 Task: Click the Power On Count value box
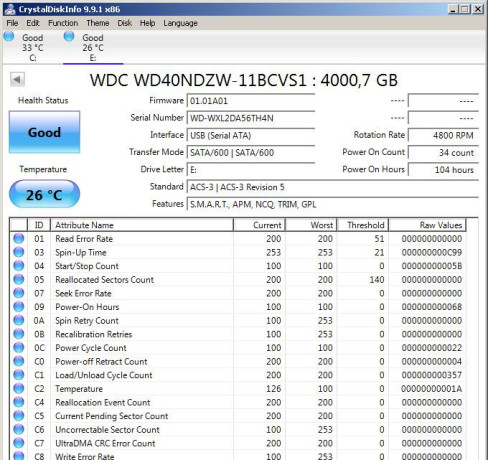pyautogui.click(x=443, y=153)
